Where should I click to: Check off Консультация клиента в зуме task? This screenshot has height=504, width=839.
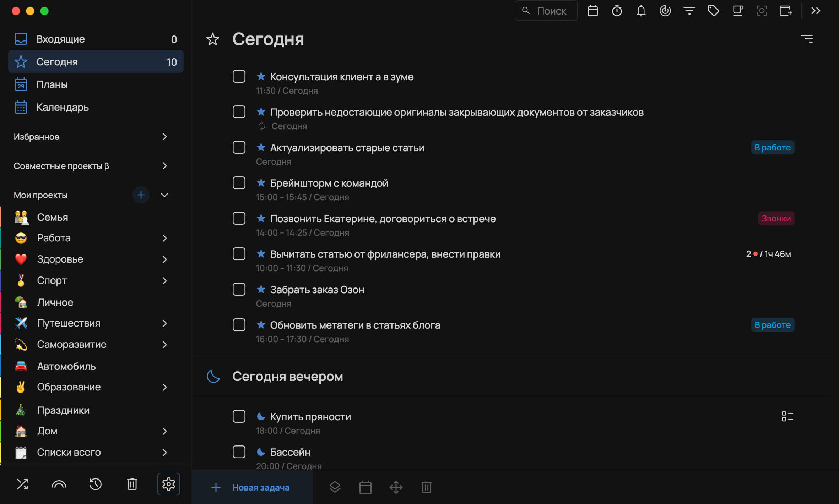(239, 76)
